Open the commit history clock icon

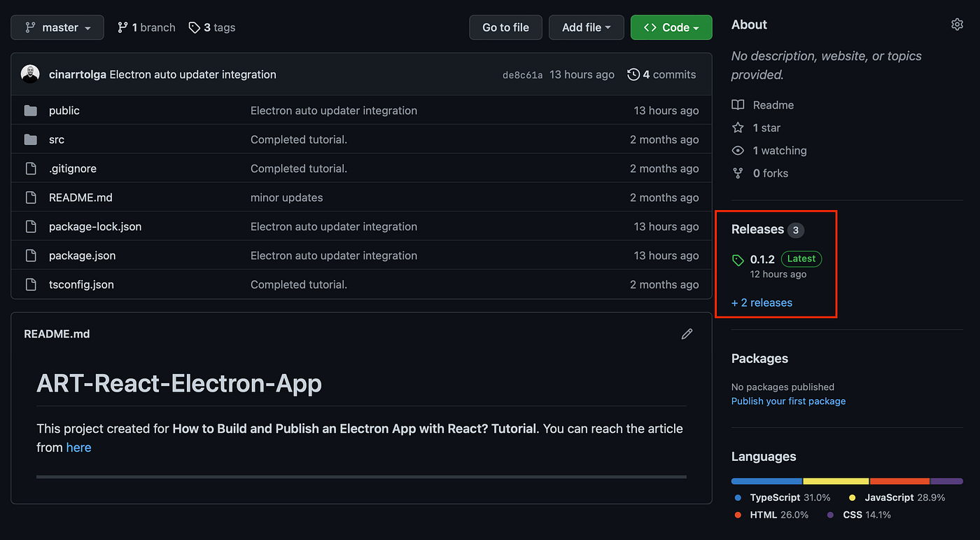point(633,74)
